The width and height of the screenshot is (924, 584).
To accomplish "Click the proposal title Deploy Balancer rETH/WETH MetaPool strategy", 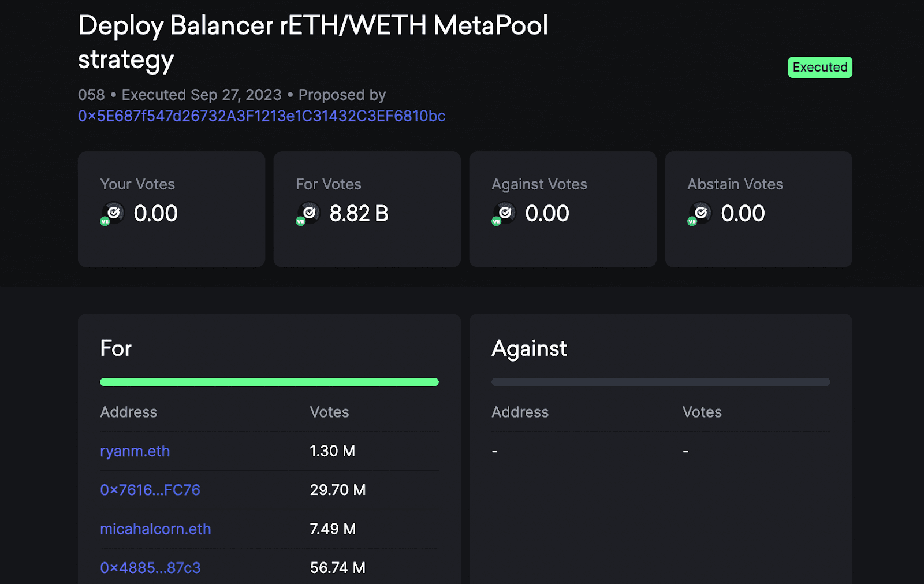I will point(313,43).
